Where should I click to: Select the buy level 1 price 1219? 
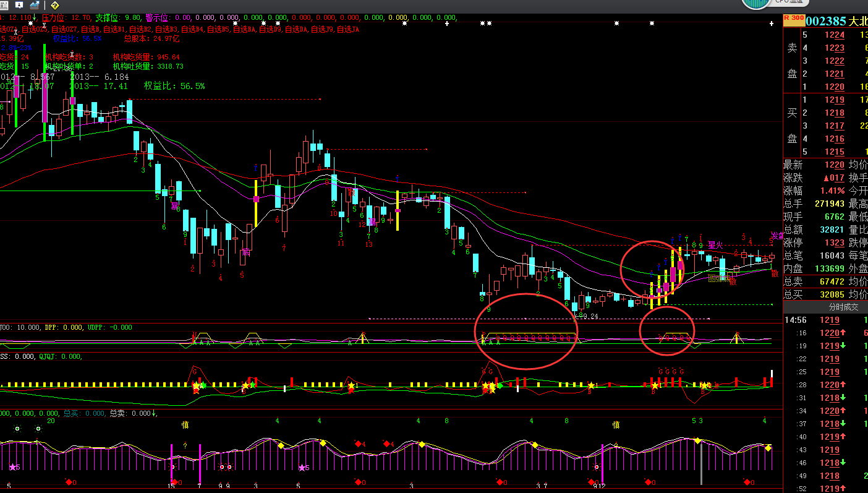(834, 100)
